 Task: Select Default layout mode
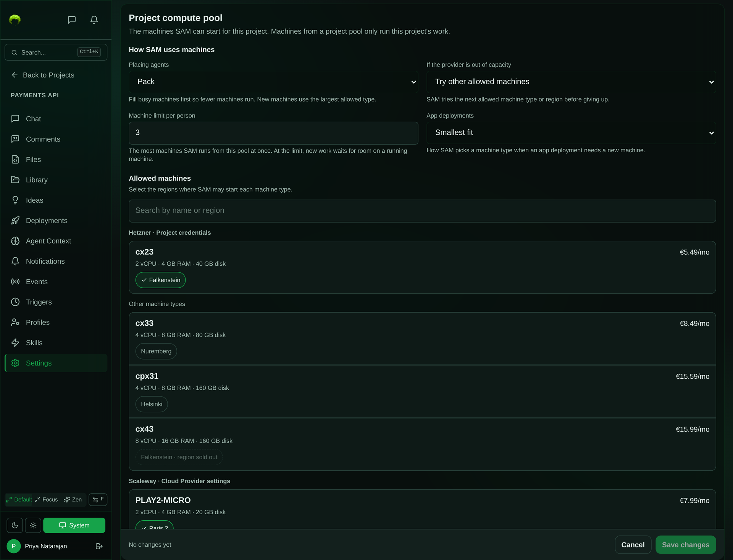[x=19, y=499]
